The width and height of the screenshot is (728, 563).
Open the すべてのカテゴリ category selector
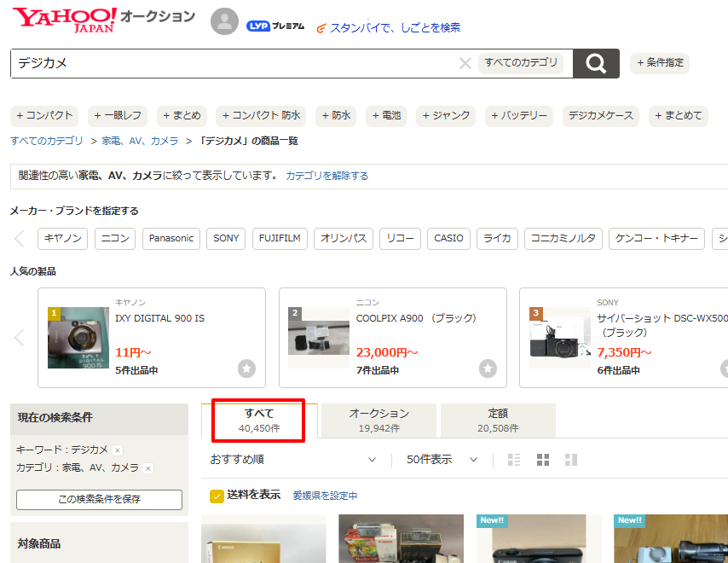click(x=521, y=63)
